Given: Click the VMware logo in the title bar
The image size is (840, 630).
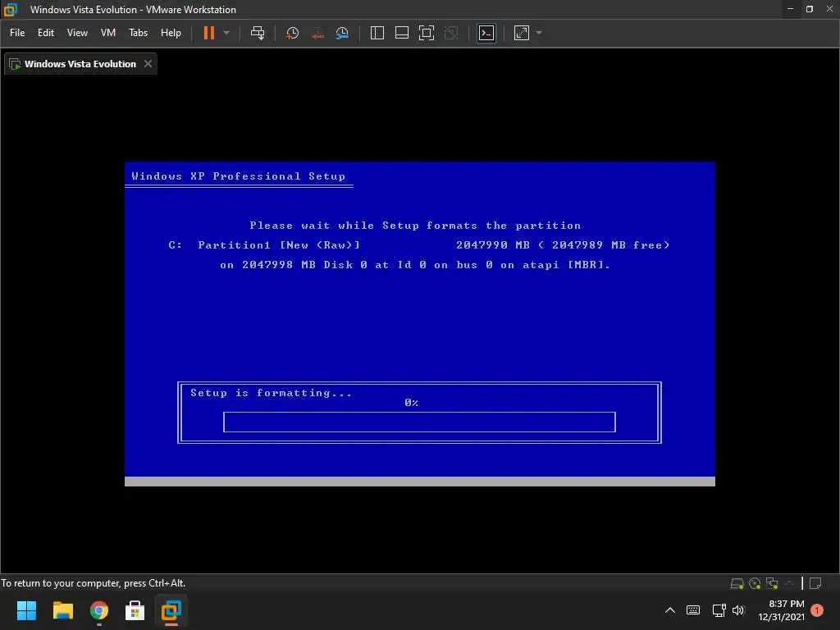Looking at the screenshot, I should 11,9.
